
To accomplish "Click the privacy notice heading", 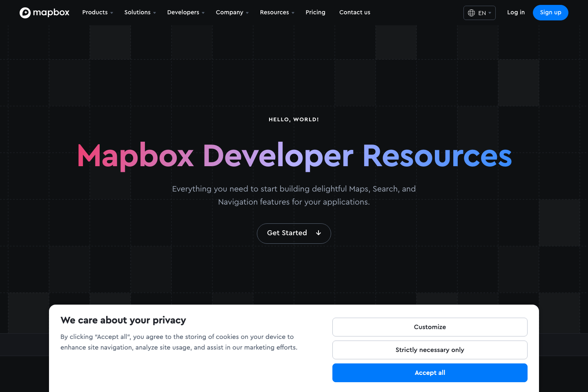I will click(123, 321).
